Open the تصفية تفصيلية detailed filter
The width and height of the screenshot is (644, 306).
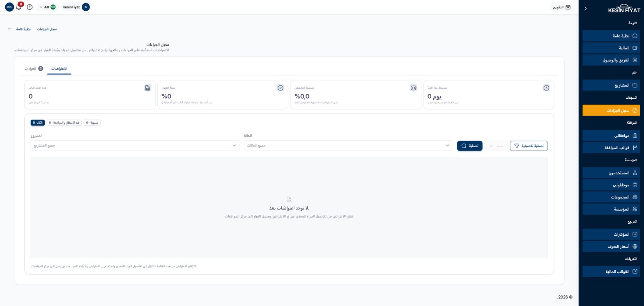click(x=529, y=146)
